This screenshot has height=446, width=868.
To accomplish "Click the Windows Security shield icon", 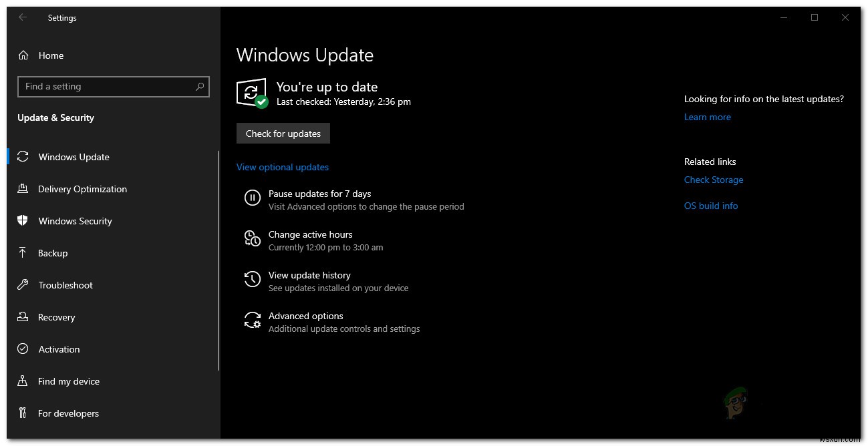I will tap(23, 221).
